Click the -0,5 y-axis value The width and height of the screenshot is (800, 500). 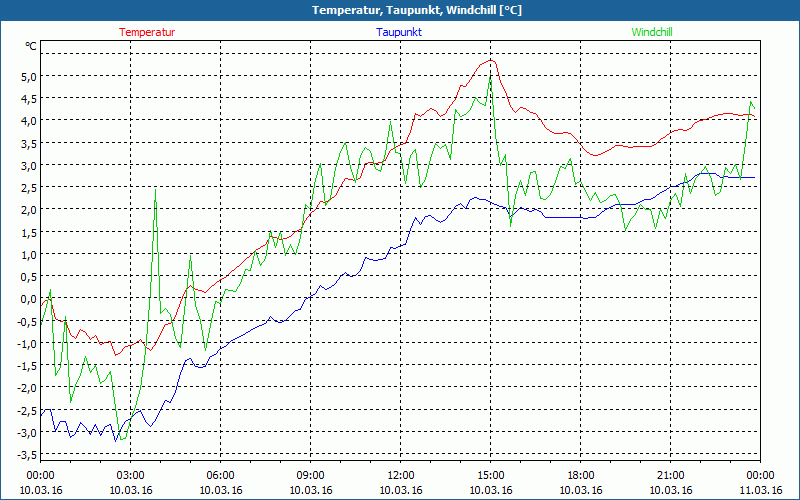pyautogui.click(x=28, y=321)
